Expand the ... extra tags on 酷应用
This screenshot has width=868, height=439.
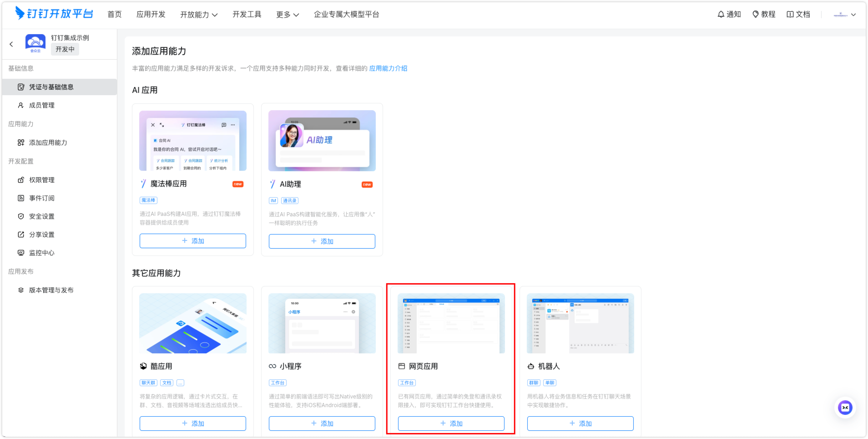pyautogui.click(x=180, y=383)
